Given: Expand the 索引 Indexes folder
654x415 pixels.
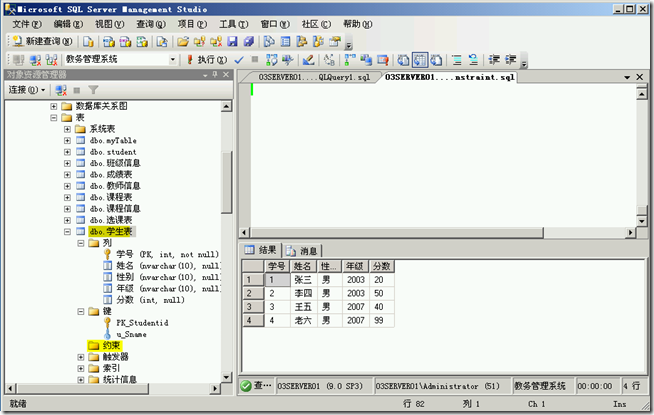Looking at the screenshot, I should pos(81,368).
